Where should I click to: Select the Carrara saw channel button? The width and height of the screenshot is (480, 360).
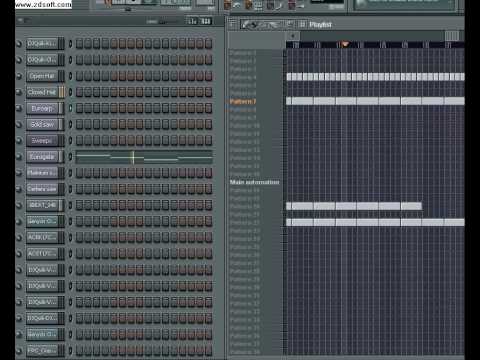point(42,189)
